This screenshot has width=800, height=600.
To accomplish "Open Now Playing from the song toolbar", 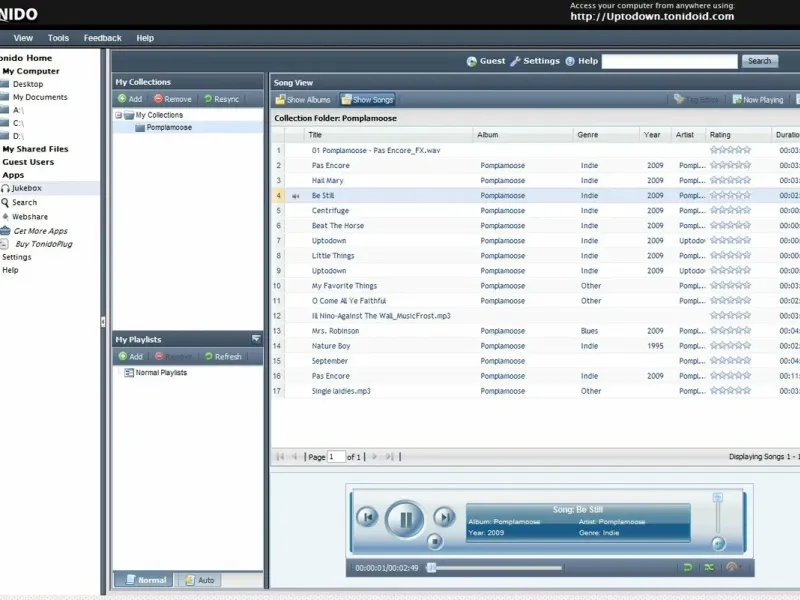I will 757,100.
